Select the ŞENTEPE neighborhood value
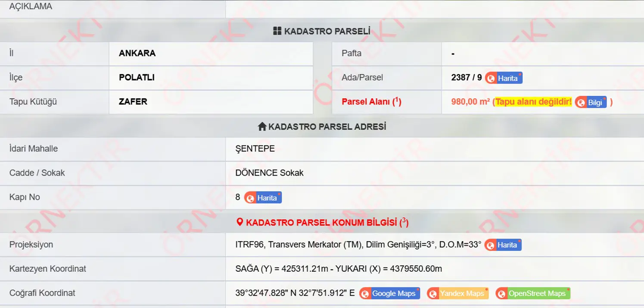 click(255, 149)
